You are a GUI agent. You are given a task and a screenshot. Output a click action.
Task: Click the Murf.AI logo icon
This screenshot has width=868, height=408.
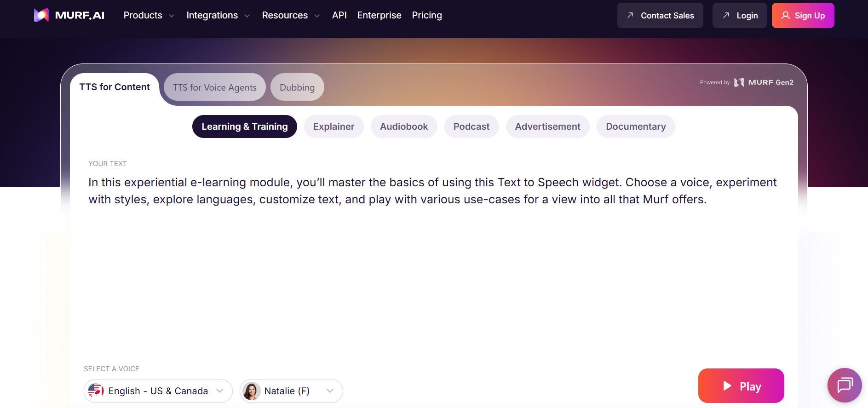(41, 15)
